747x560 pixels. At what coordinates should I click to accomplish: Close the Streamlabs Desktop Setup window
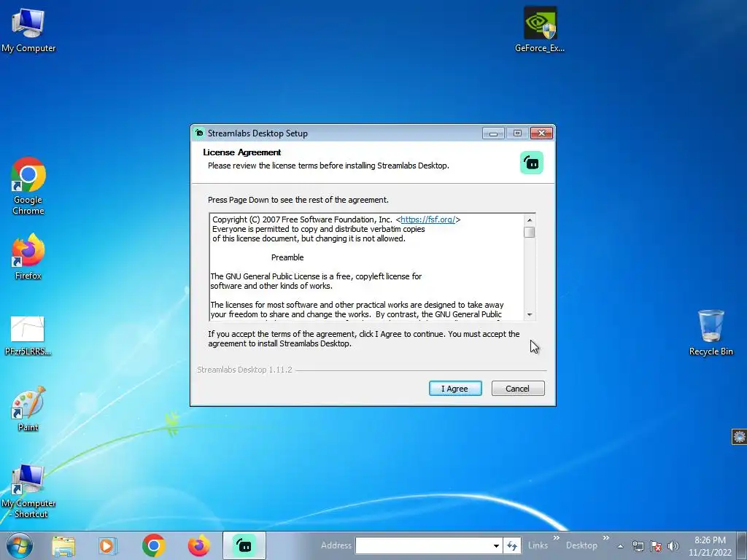point(541,133)
